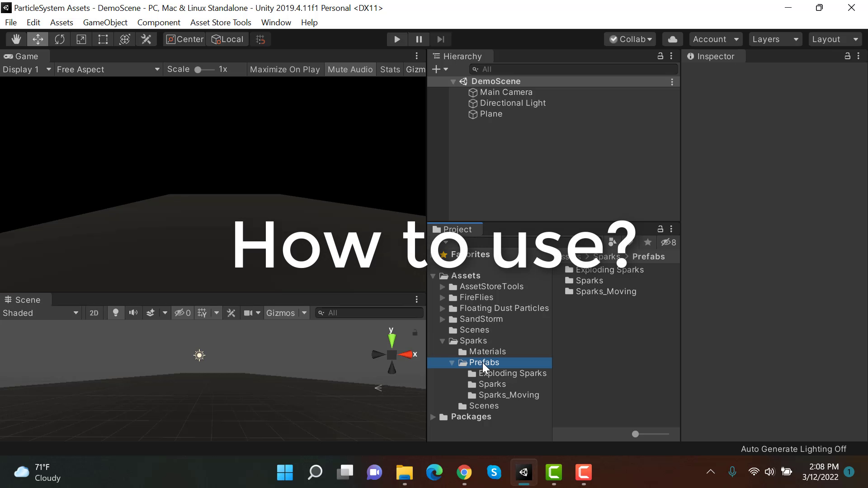This screenshot has height=488, width=868.
Task: Open Collab dropdown
Action: [630, 39]
